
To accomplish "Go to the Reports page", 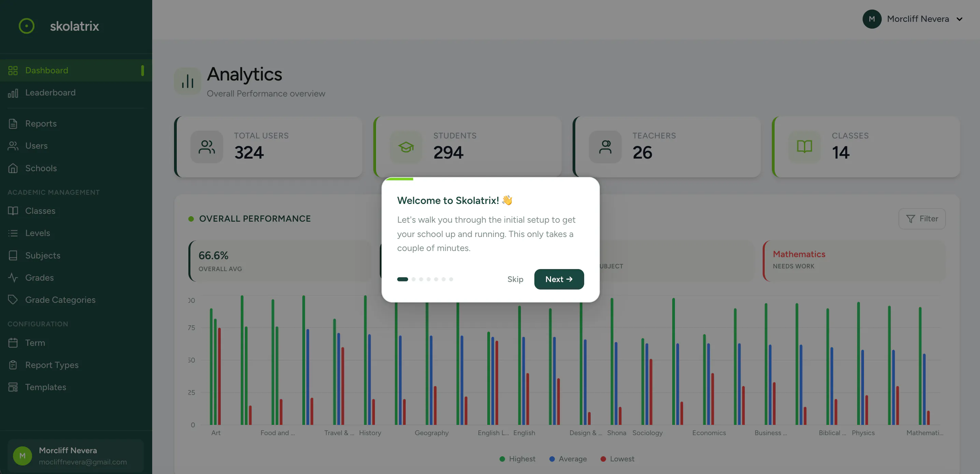I will pyautogui.click(x=76, y=123).
